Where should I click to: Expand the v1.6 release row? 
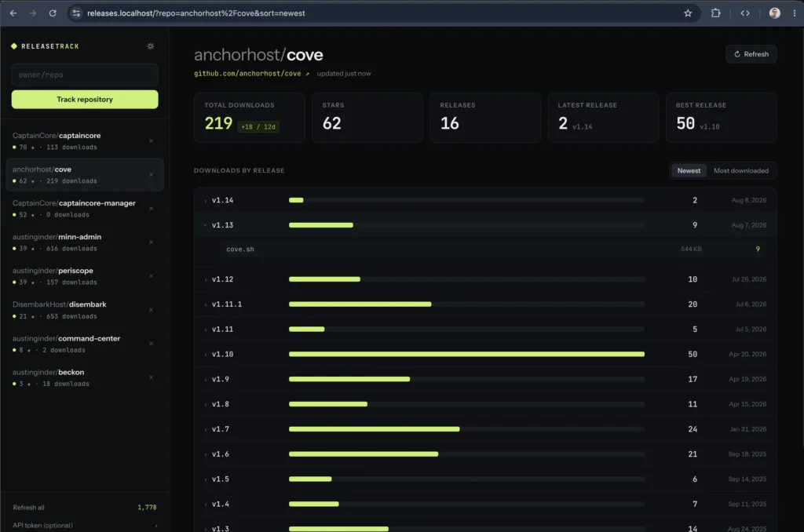485,454
